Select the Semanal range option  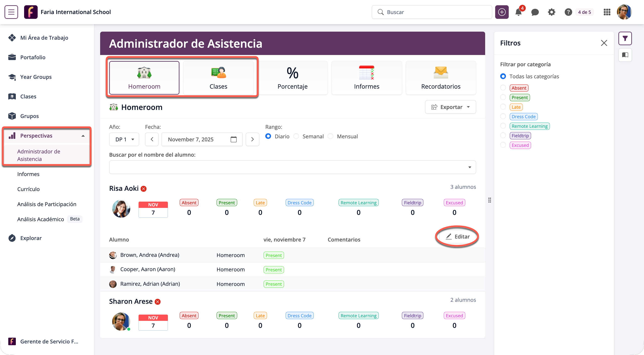(x=296, y=136)
